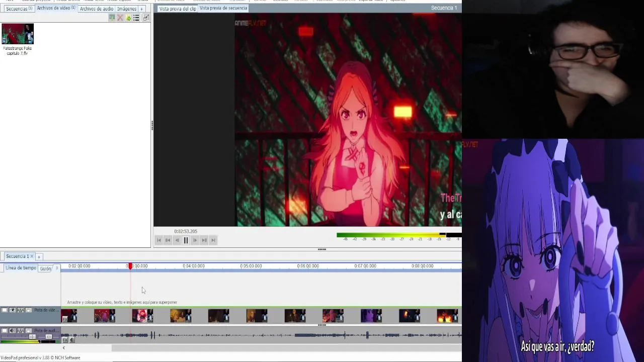Open FX on first video clip

(x=65, y=319)
